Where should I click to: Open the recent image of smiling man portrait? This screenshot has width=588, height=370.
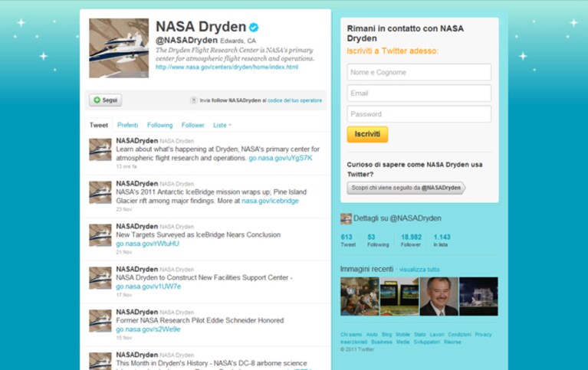[x=439, y=296]
